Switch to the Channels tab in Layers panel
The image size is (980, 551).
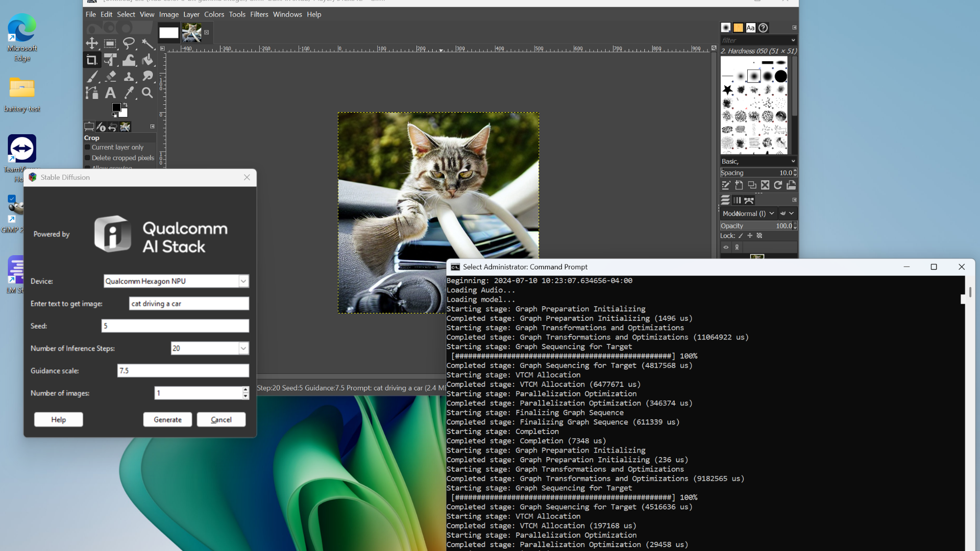click(737, 200)
